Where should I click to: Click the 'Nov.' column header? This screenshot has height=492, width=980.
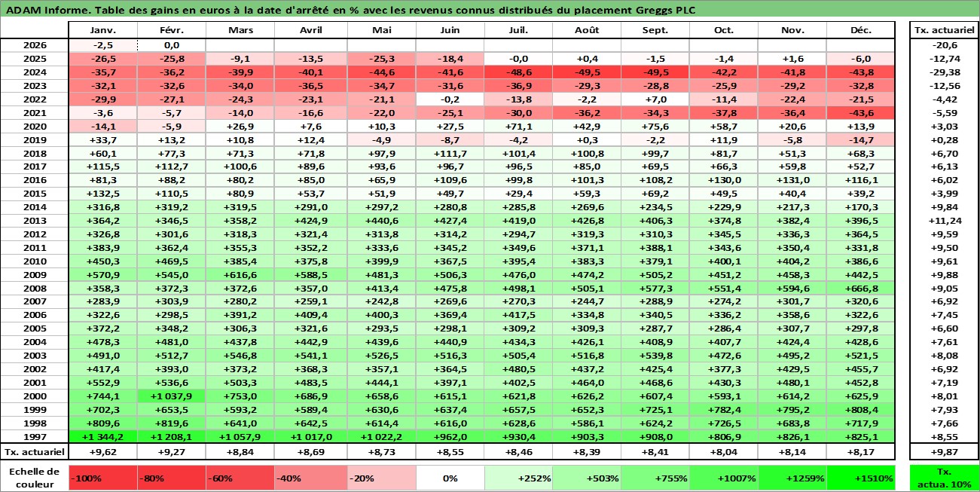coord(792,30)
